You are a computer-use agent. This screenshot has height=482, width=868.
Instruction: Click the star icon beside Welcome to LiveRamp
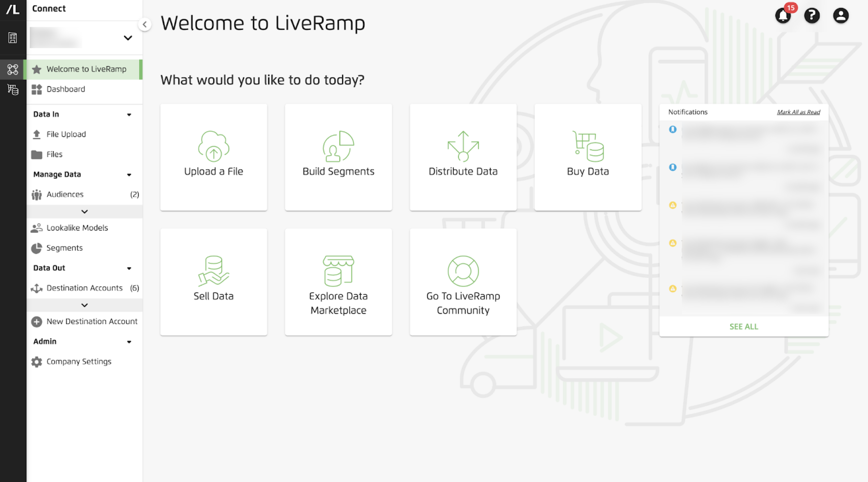pyautogui.click(x=36, y=70)
